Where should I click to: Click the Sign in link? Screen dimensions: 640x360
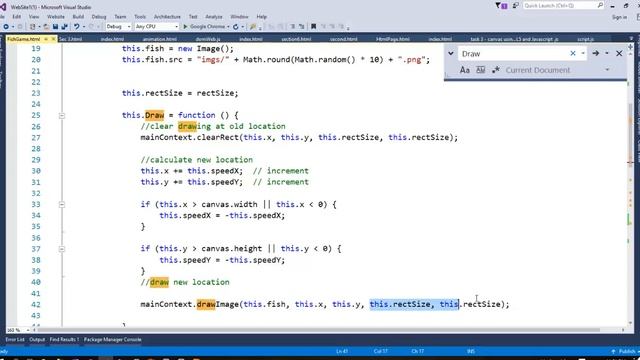click(619, 17)
